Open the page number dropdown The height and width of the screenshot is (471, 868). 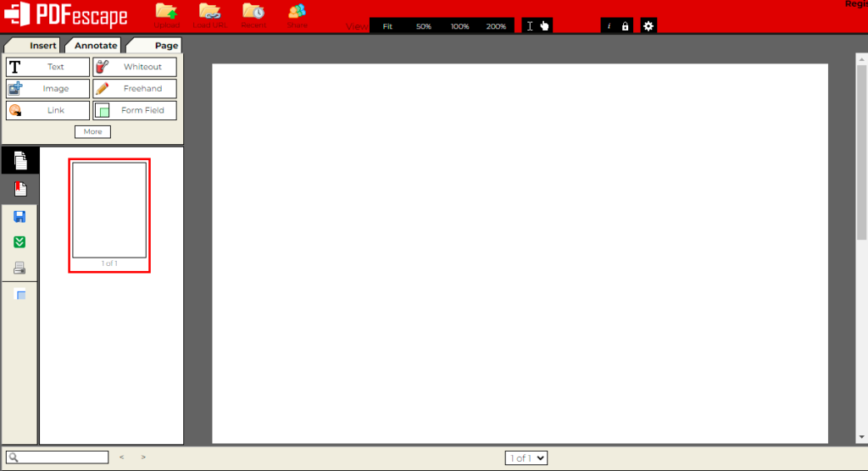tap(526, 458)
